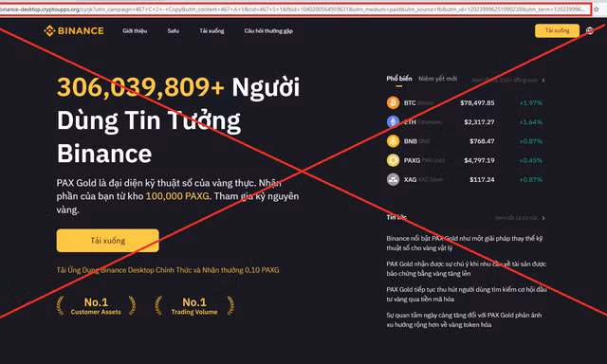The image size is (607, 364).
Task: Open news about PAX Gold thay thế vàng vật lý
Action: pyautogui.click(x=464, y=243)
